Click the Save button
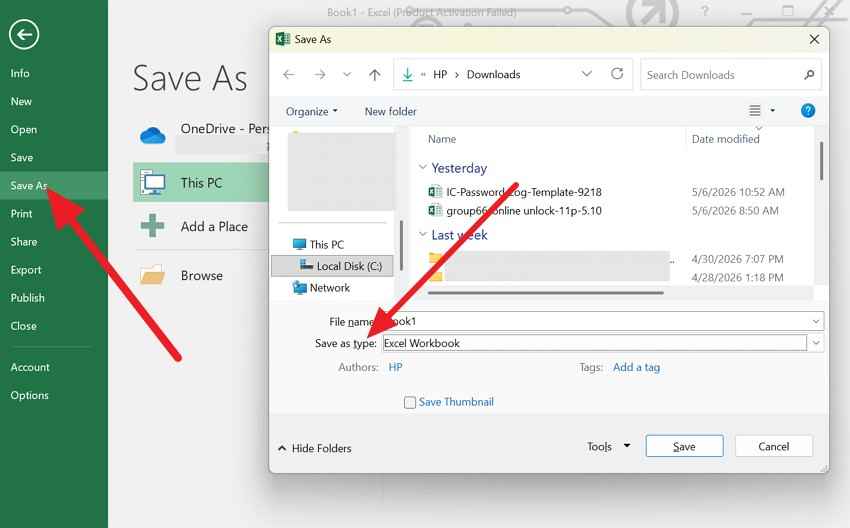850x528 pixels. [684, 446]
